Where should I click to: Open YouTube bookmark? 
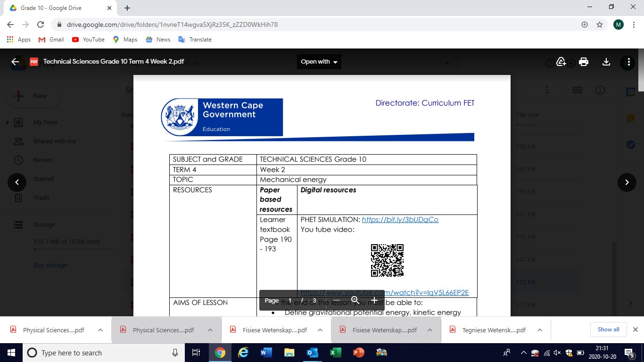88,40
